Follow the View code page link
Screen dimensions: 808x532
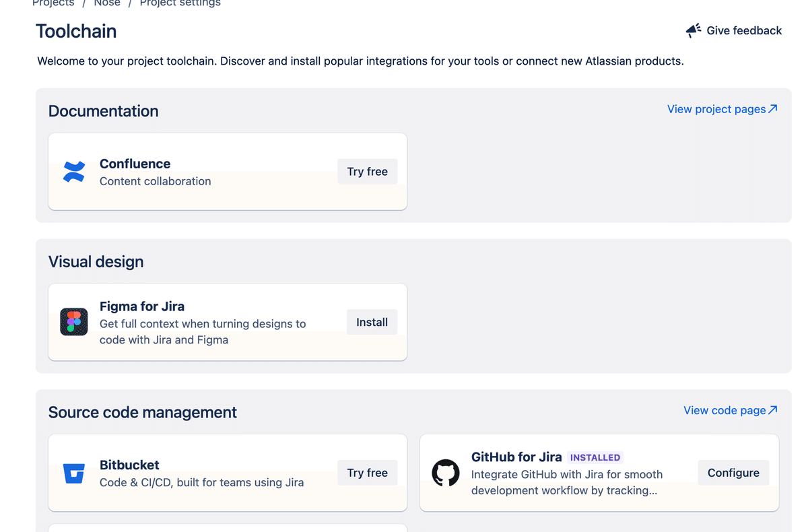point(725,410)
